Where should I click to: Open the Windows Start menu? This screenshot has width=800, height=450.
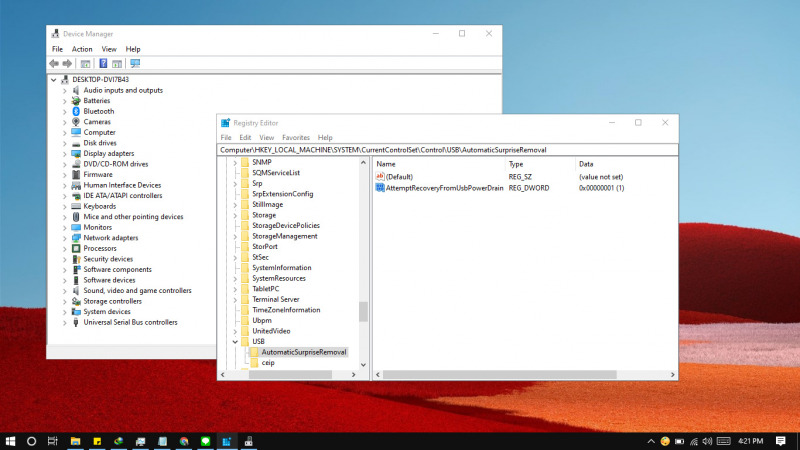pyautogui.click(x=10, y=441)
